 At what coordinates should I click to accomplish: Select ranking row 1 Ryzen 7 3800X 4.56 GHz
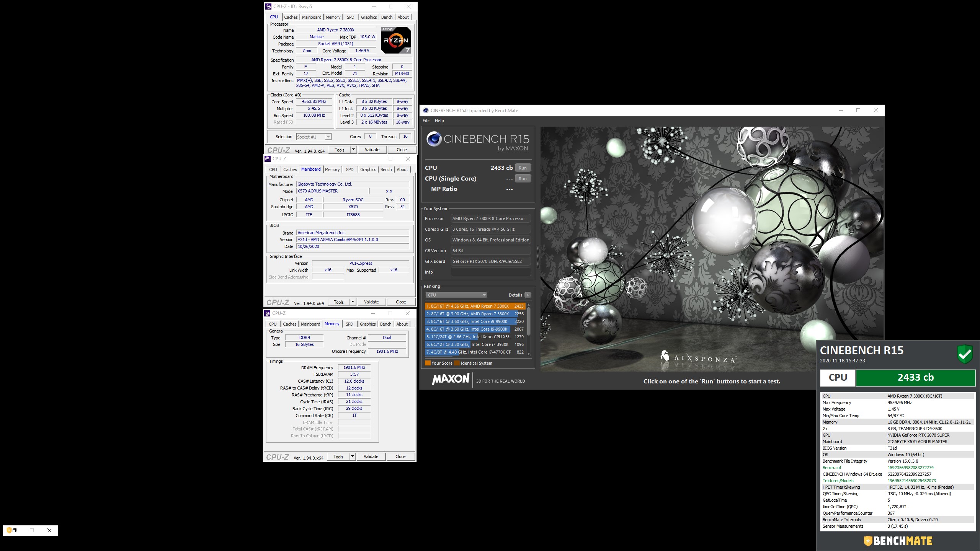(475, 306)
